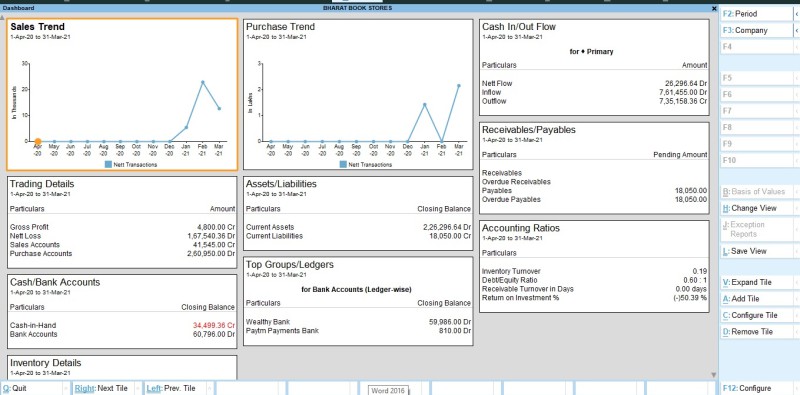The height and width of the screenshot is (395, 800).
Task: Collapse the arrow beside F3: Company
Action: (796, 31)
